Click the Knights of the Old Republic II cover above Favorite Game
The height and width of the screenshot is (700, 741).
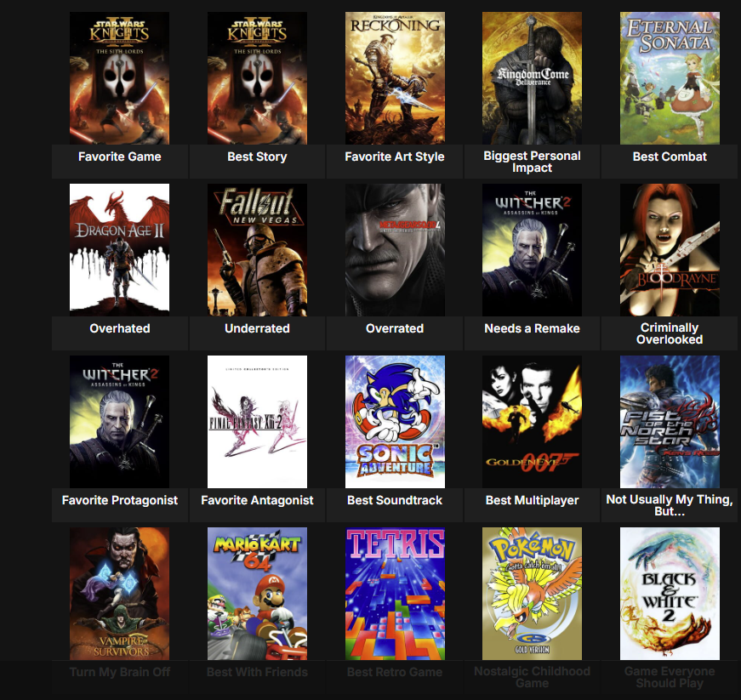pyautogui.click(x=120, y=78)
